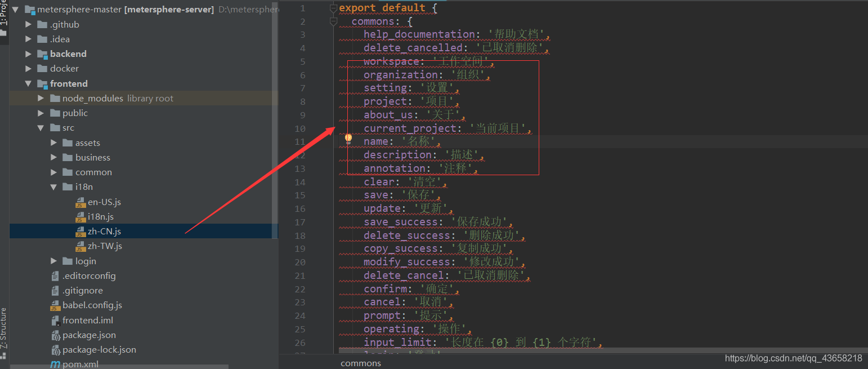Click the module icon beside frontend.iml
868x369 pixels.
(x=55, y=319)
